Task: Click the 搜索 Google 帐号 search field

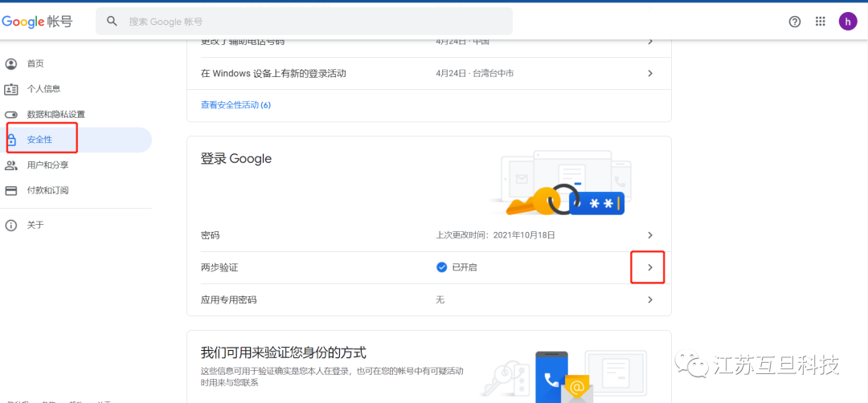Action: click(x=313, y=22)
